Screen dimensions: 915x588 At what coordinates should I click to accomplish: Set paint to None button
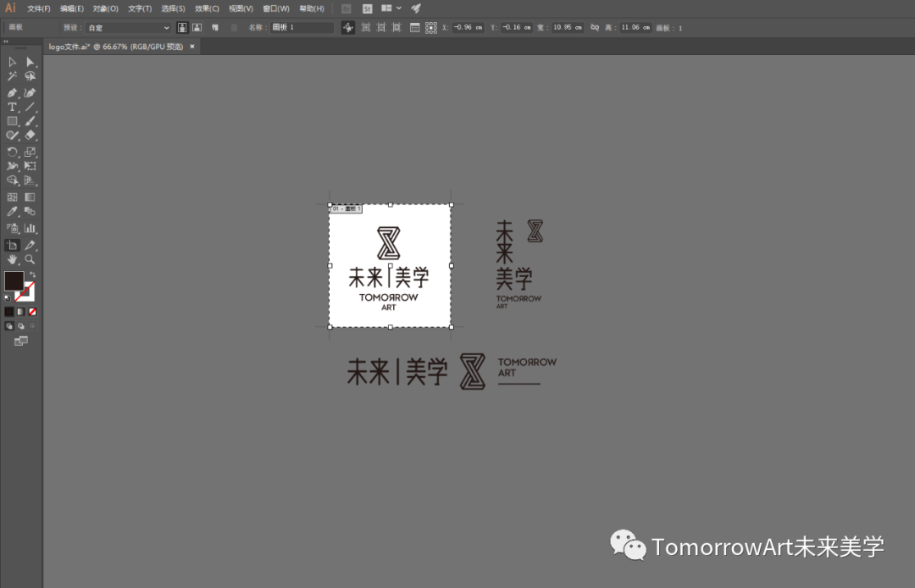(x=33, y=312)
